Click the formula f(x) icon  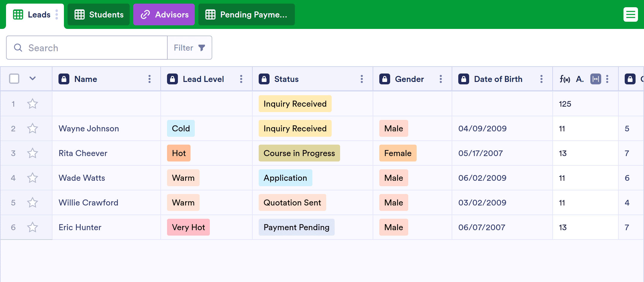[565, 79]
